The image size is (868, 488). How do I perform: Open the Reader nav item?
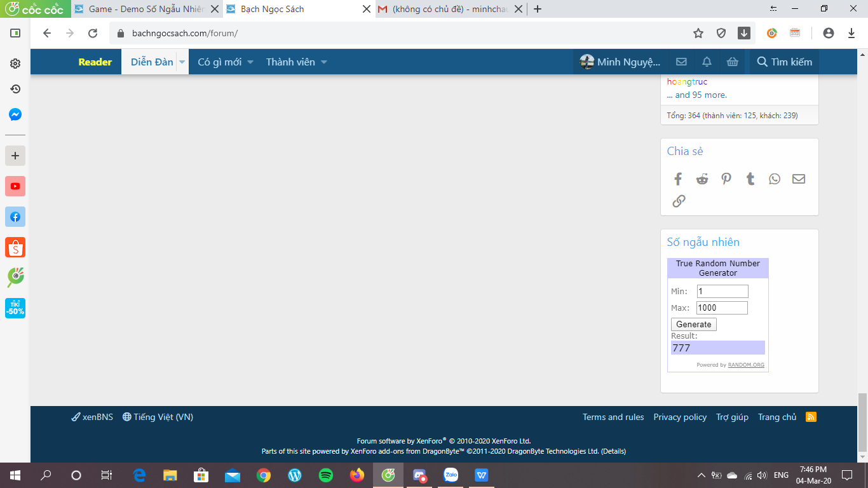tap(95, 62)
